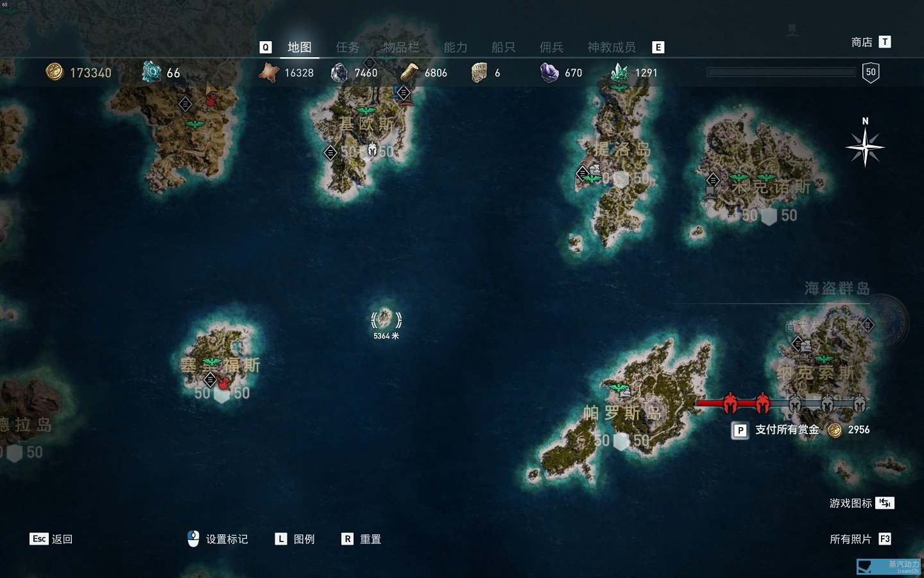Click the first red bounty helmet icon
924x578 pixels.
730,403
